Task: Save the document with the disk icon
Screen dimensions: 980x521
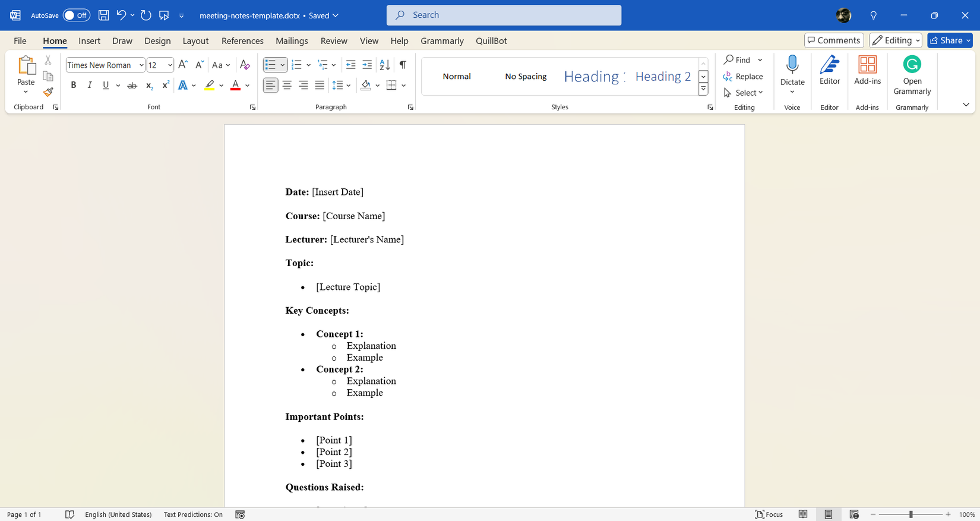Action: click(103, 15)
